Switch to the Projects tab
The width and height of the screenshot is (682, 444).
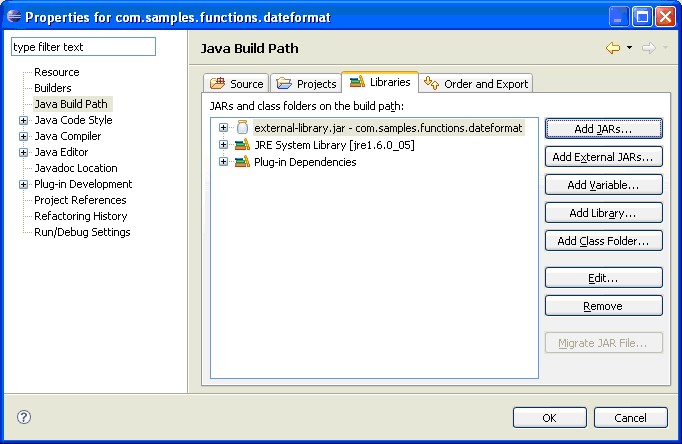point(306,84)
